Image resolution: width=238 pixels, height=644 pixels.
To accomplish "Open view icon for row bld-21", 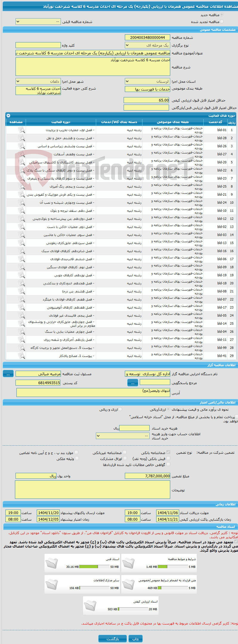I will coord(21,194).
